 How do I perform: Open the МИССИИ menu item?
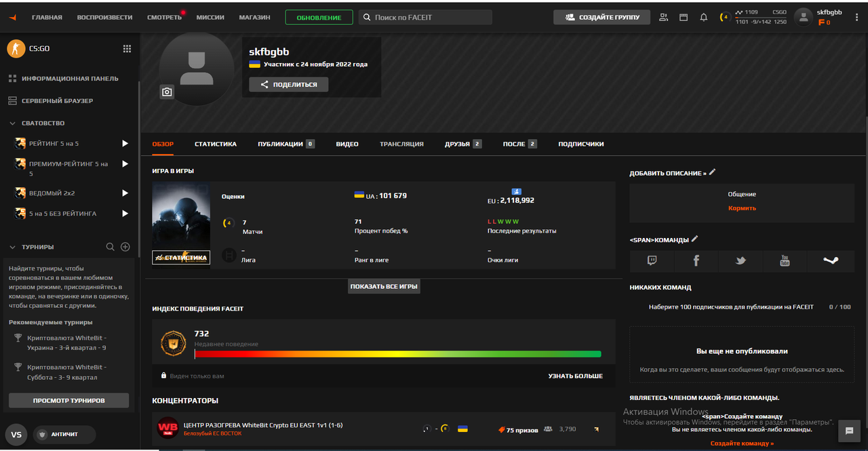[x=210, y=17]
